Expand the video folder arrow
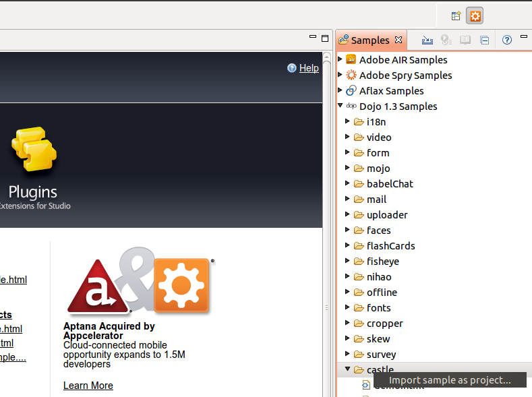 [347, 137]
